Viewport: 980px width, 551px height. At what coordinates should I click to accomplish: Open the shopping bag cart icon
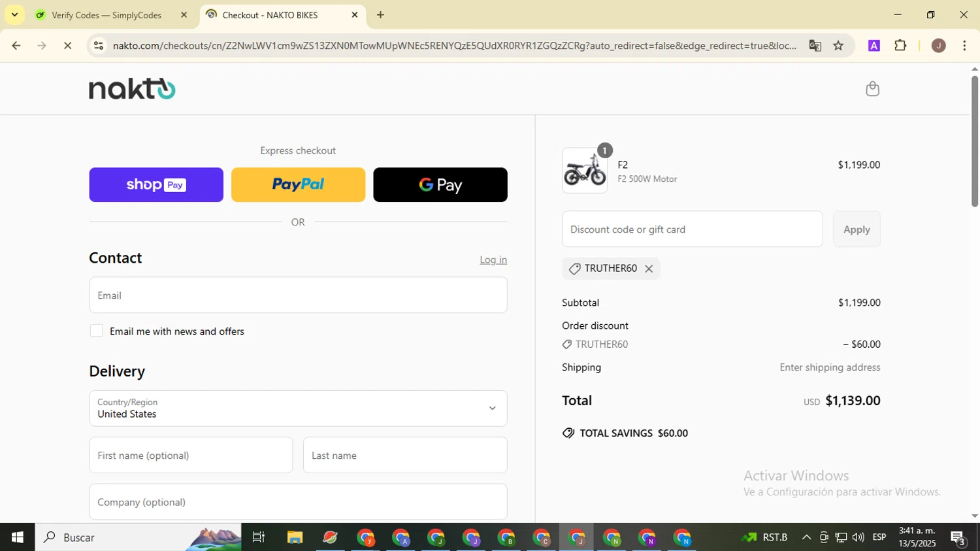coord(872,89)
